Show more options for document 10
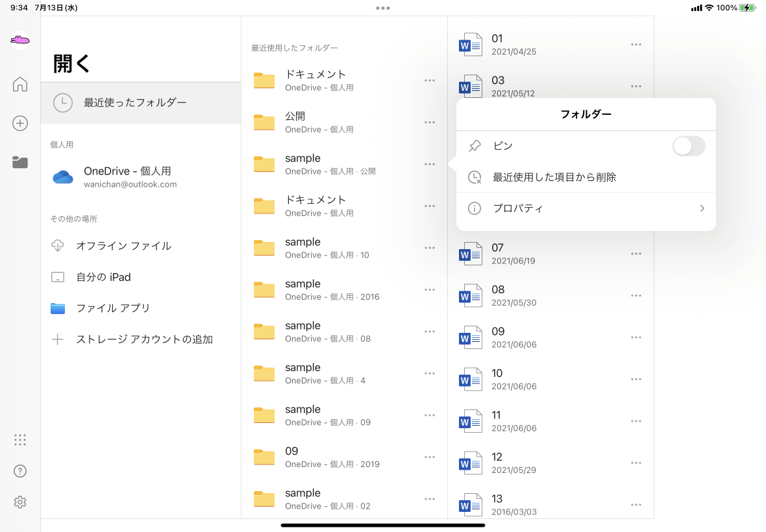This screenshot has height=532, width=766. click(636, 380)
